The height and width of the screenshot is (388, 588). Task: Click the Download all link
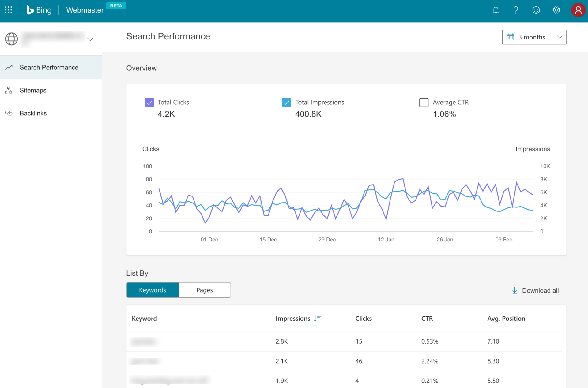(x=541, y=290)
